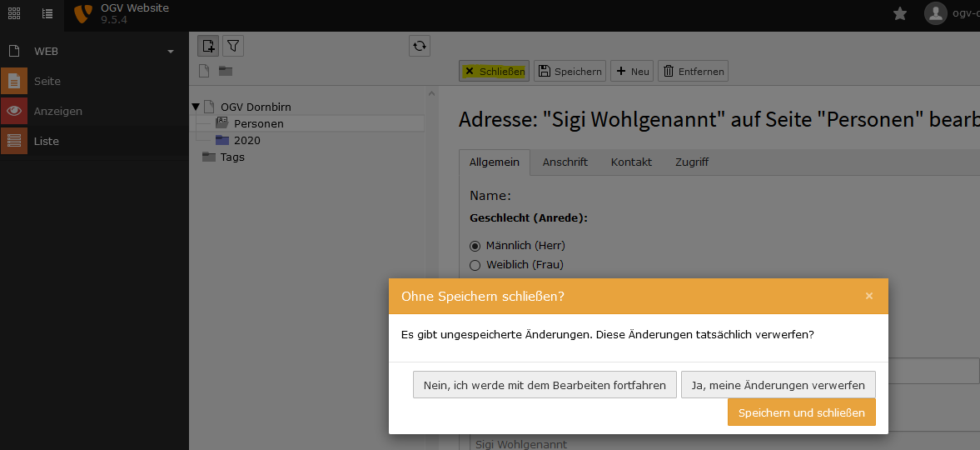
Task: Open the Liste module
Action: click(46, 142)
